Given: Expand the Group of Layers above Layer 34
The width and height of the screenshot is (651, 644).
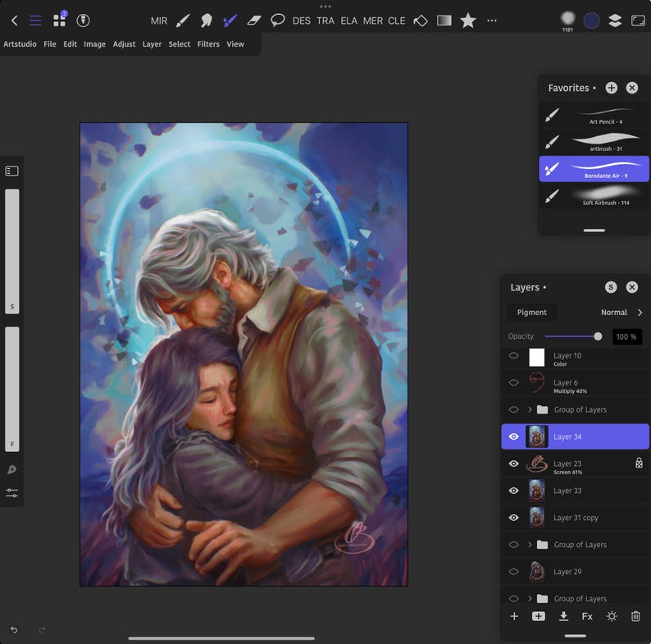Looking at the screenshot, I should (530, 409).
